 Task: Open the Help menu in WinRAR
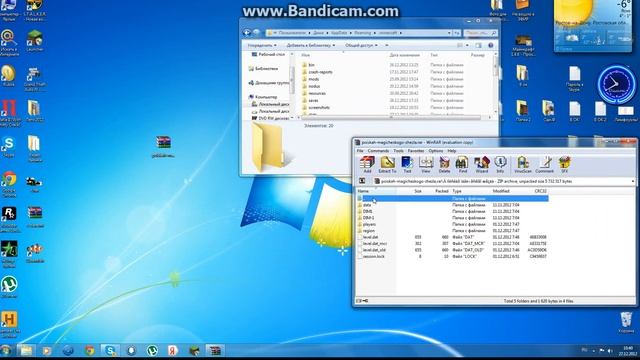[x=451, y=151]
